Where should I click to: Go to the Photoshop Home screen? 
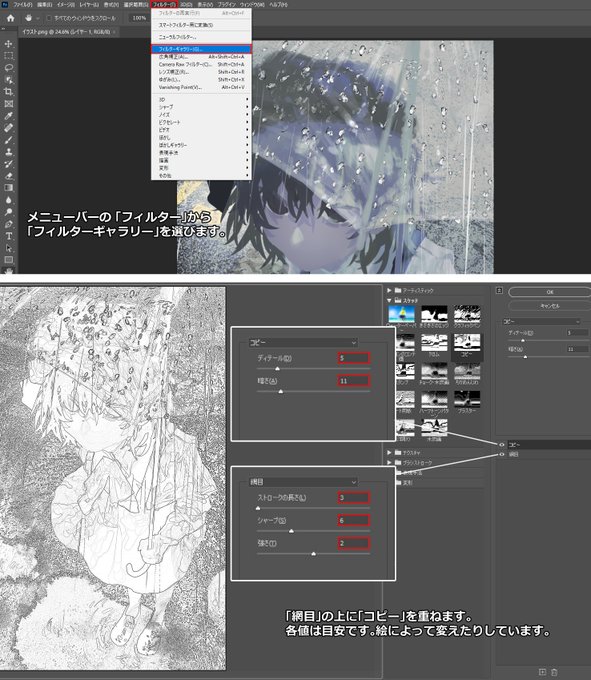(10, 18)
